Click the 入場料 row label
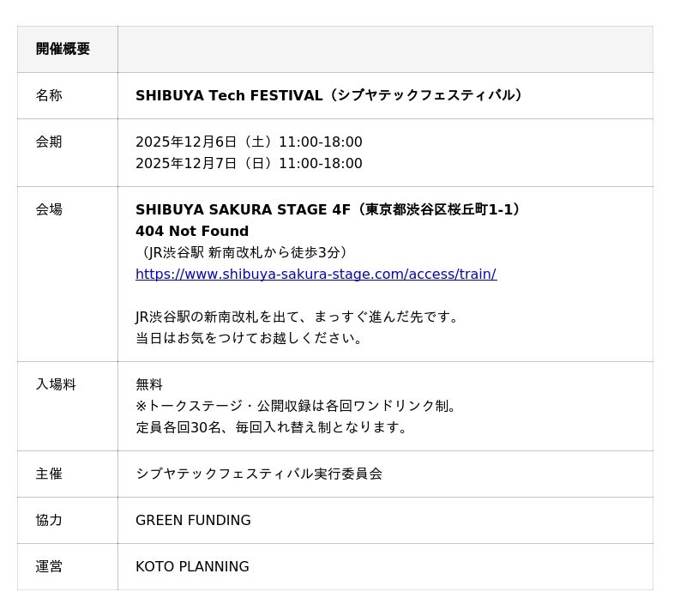 point(56,384)
